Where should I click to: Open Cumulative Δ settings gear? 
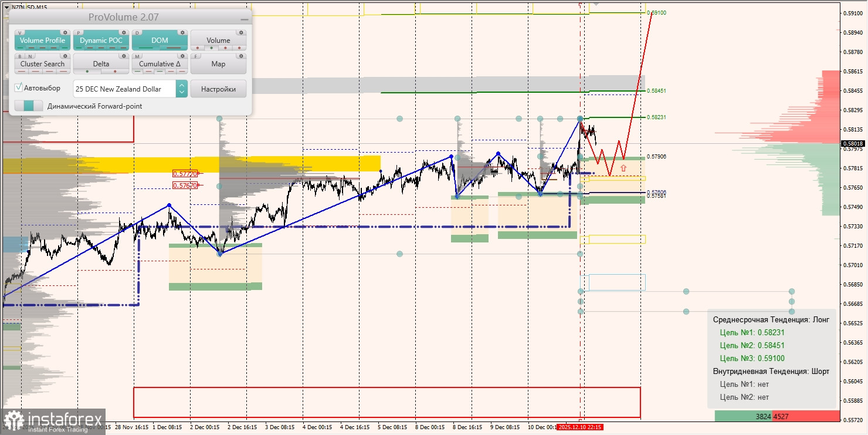coord(182,56)
